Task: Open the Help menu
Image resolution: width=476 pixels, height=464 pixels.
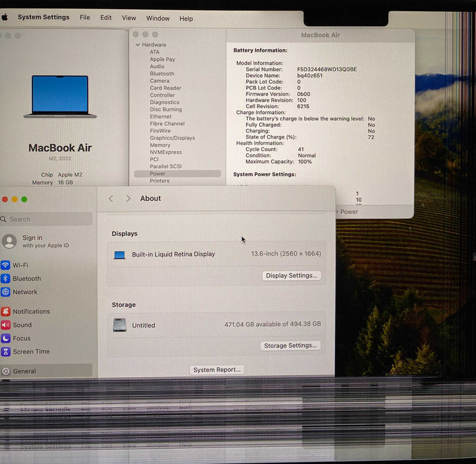Action: (x=186, y=19)
